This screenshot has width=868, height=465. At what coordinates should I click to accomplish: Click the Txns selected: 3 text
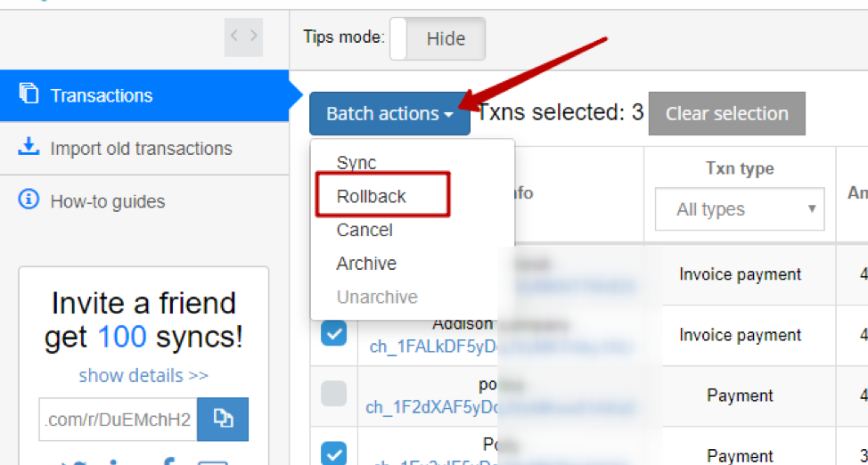[561, 112]
